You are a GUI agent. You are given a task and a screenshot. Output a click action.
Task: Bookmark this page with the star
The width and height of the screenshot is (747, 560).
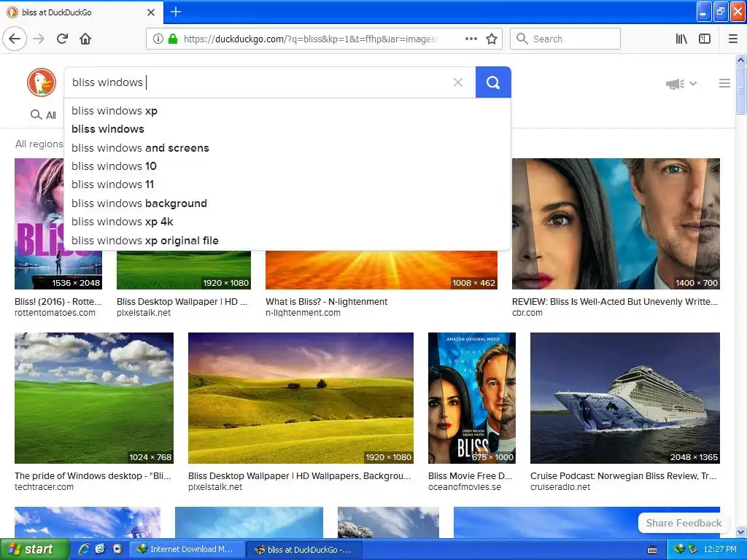pyautogui.click(x=492, y=39)
